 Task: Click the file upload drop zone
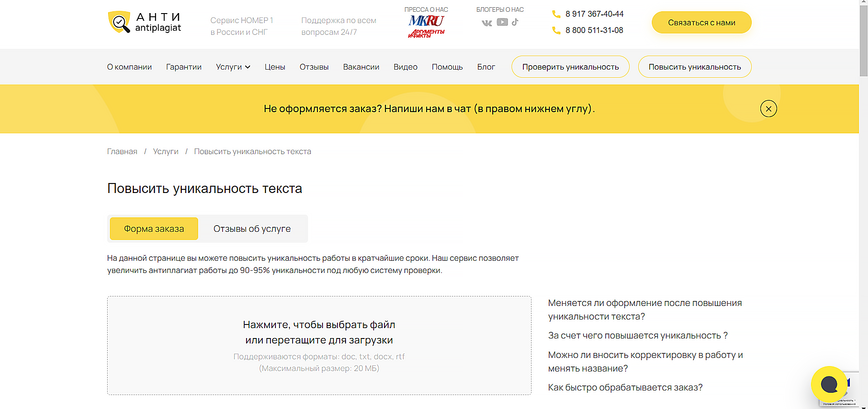(319, 346)
